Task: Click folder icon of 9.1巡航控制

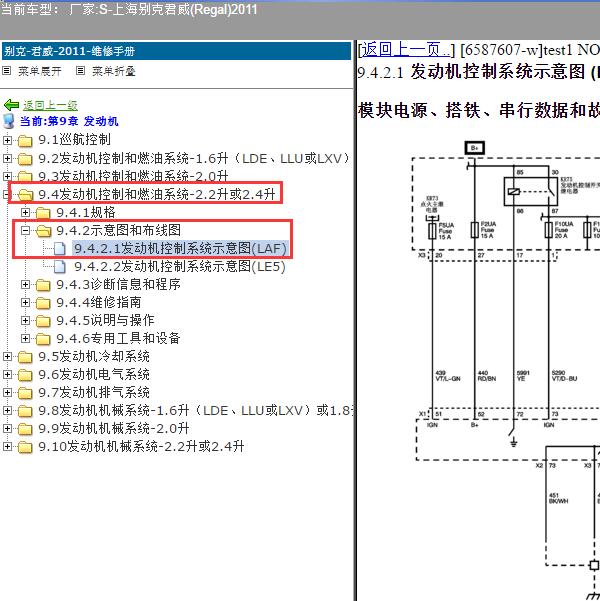Action: point(25,141)
